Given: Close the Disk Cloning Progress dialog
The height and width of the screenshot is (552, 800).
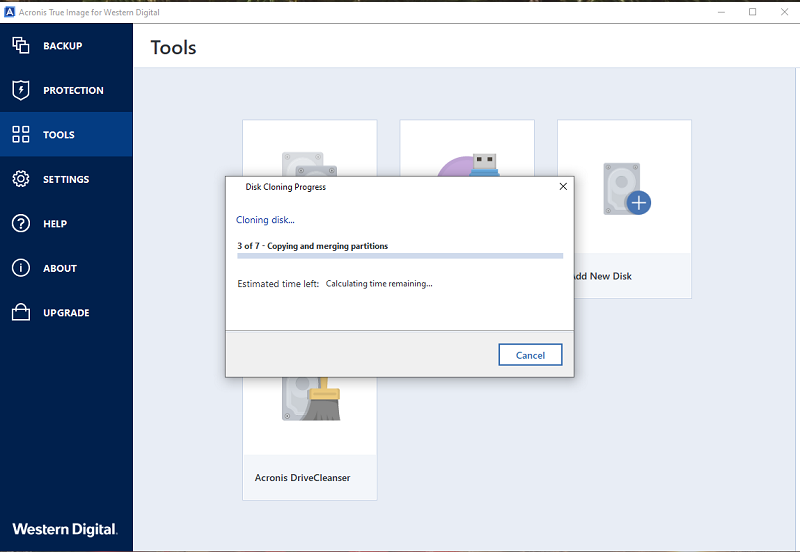Looking at the screenshot, I should coord(563,187).
